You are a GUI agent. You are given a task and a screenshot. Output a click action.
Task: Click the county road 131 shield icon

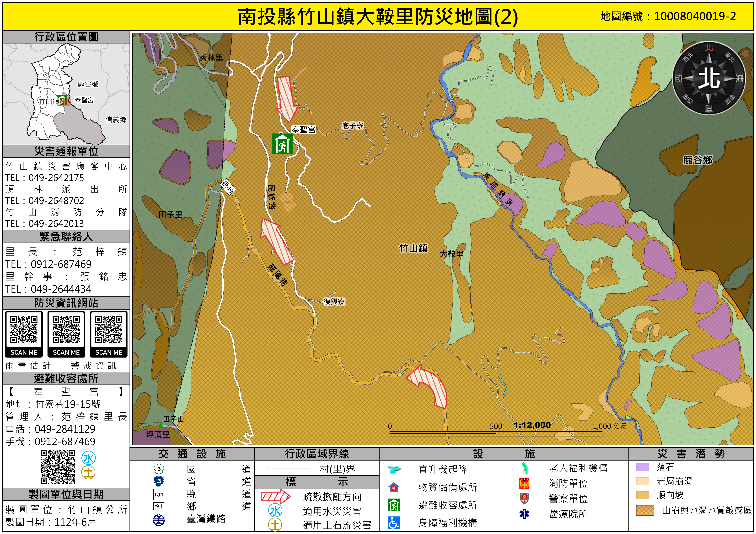point(159,494)
